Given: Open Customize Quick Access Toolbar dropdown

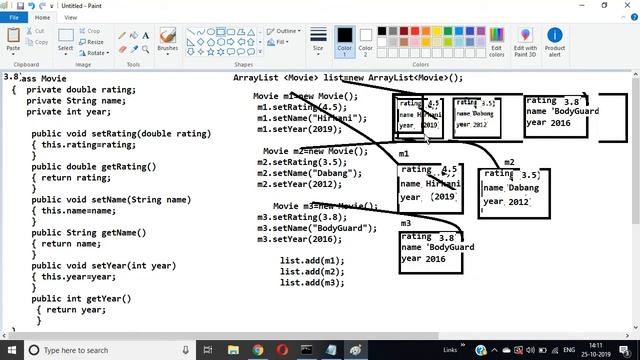Looking at the screenshot, I should [51, 6].
